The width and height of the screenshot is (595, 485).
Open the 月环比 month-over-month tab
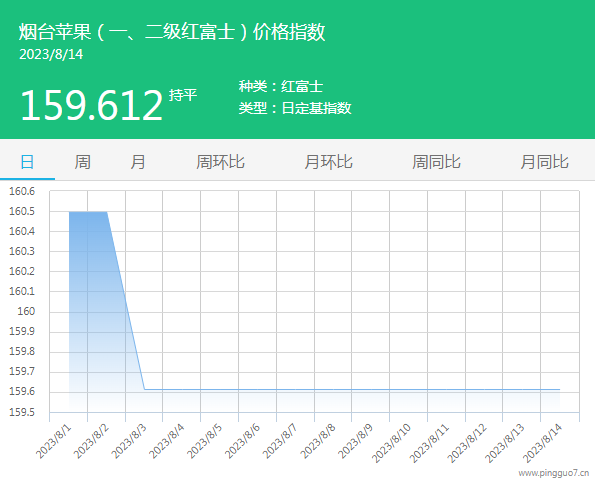coord(328,162)
